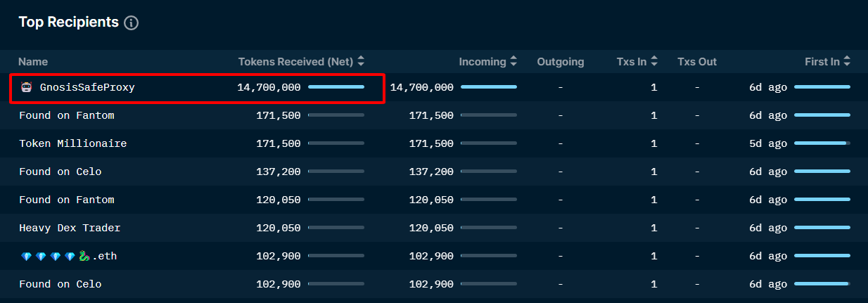Click GnosisSafeProxy incoming 14,700,000 value

pyautogui.click(x=422, y=87)
